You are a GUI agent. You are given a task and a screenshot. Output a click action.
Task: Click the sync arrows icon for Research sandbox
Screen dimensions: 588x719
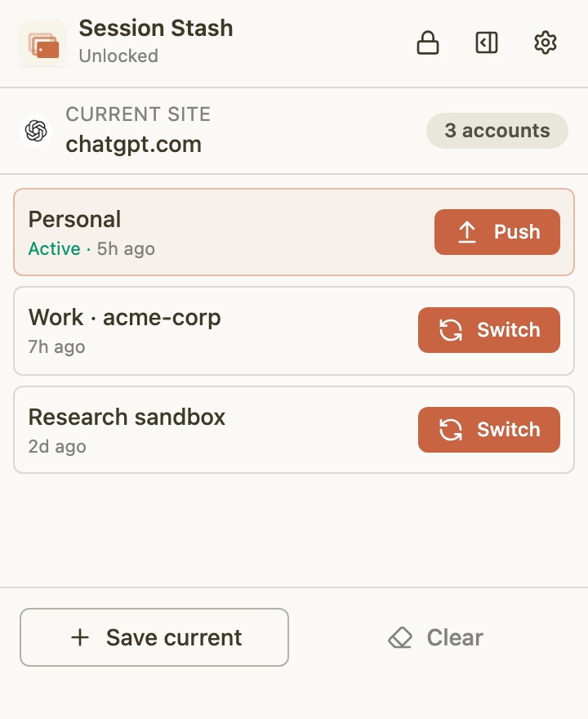451,430
